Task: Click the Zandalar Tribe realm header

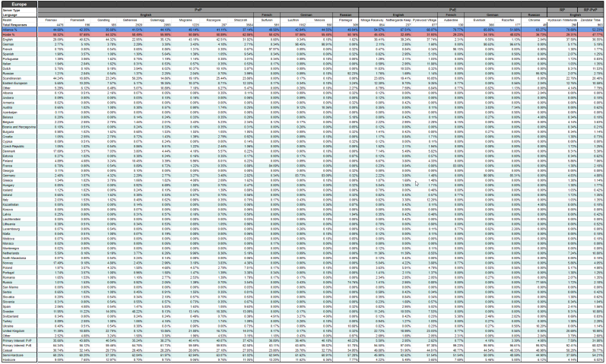Action: [x=592, y=20]
